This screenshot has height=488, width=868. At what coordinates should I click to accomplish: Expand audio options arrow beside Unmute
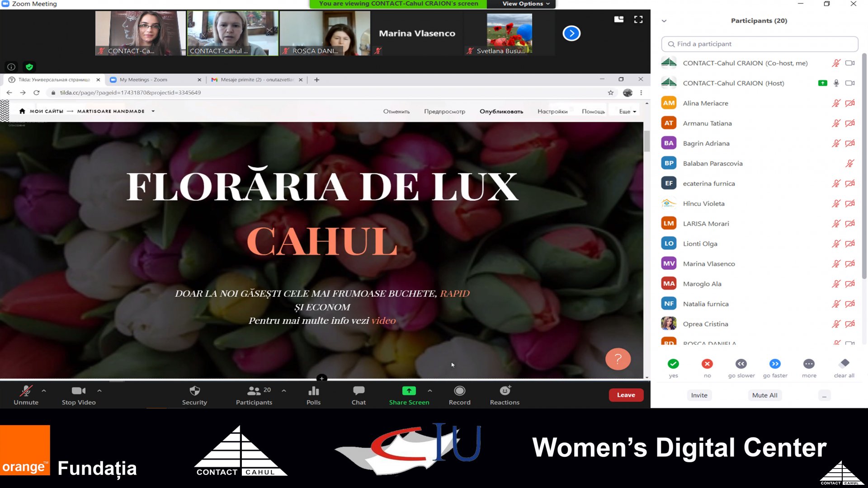[44, 390]
